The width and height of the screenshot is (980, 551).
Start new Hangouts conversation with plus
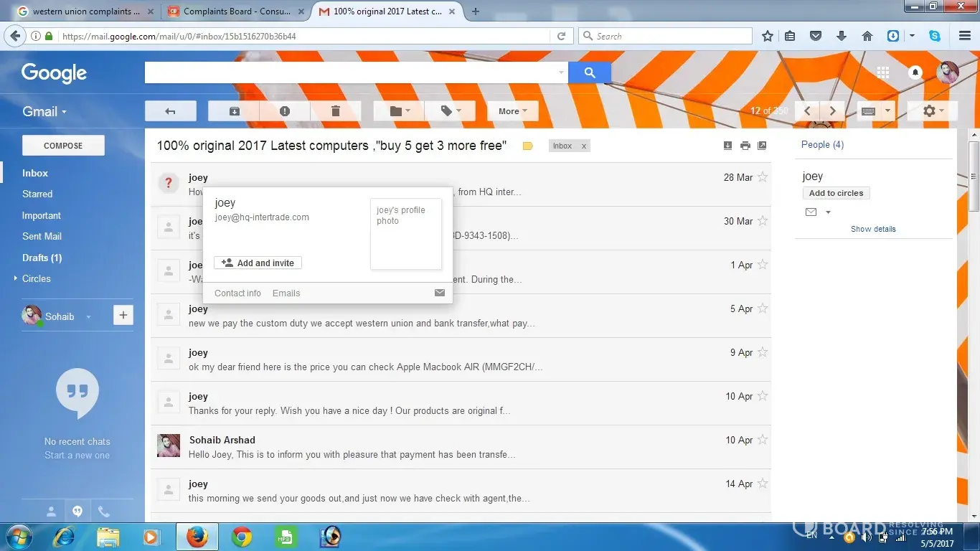click(x=123, y=315)
